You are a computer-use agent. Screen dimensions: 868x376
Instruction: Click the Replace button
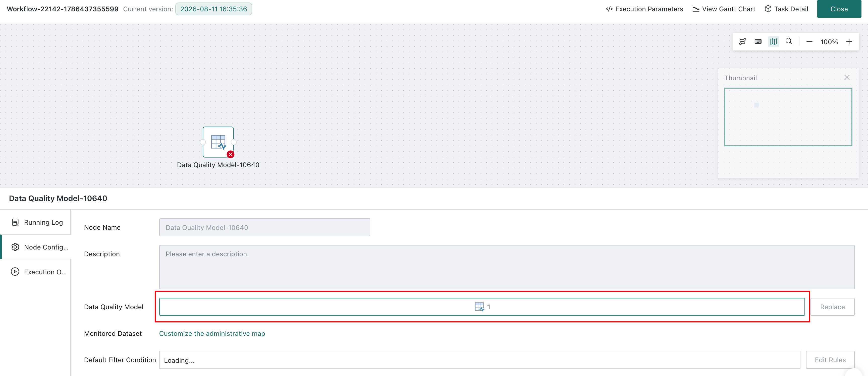832,307
